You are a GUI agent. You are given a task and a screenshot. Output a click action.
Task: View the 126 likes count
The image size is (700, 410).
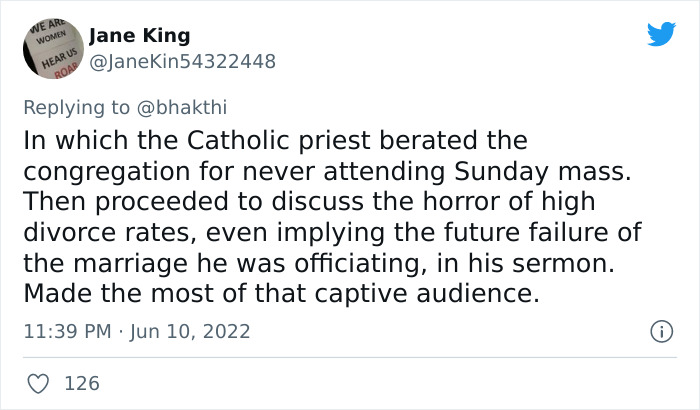pos(82,383)
